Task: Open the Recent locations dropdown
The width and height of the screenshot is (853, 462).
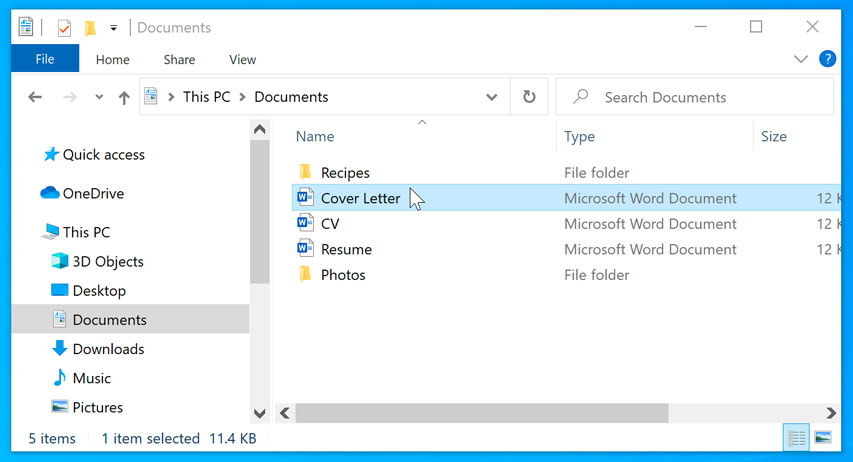Action: [x=98, y=97]
